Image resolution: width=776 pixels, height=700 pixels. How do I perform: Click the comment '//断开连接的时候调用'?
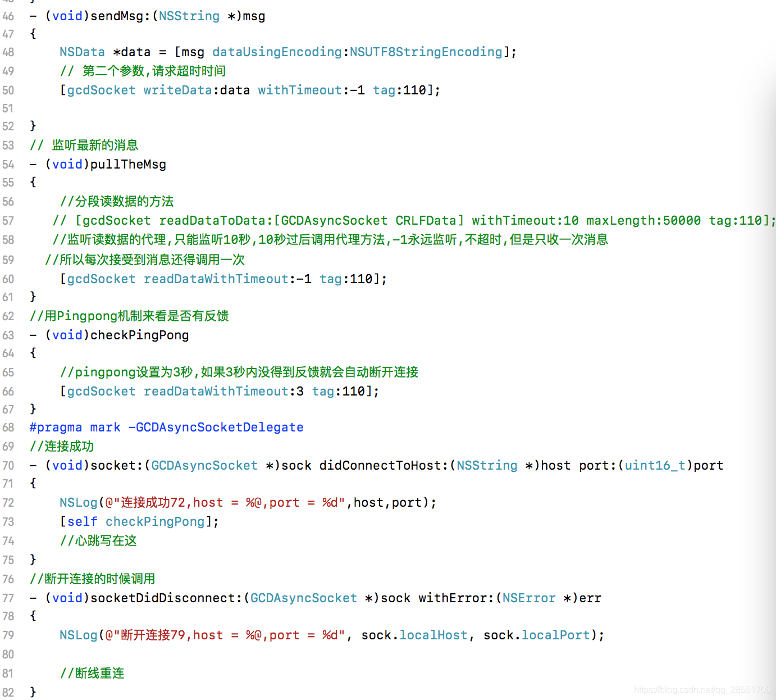[x=93, y=579]
